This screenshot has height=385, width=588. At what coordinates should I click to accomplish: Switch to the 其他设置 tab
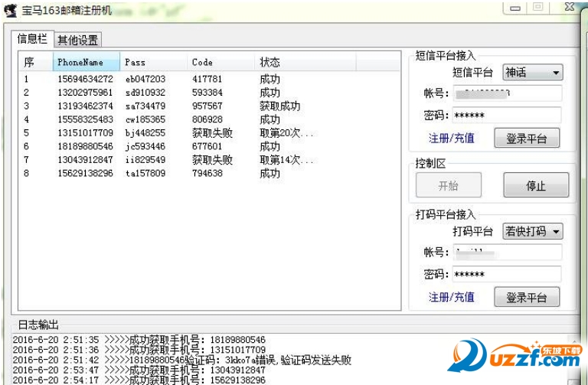pyautogui.click(x=77, y=40)
